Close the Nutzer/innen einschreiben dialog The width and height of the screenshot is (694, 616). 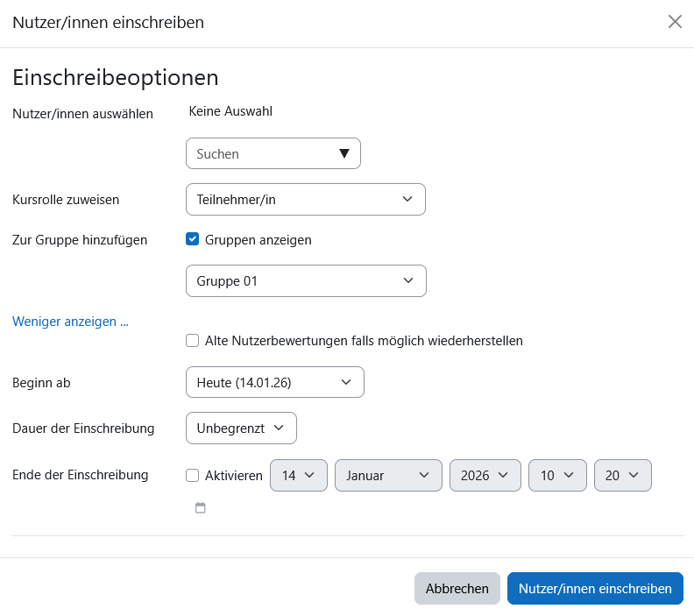[x=675, y=22]
